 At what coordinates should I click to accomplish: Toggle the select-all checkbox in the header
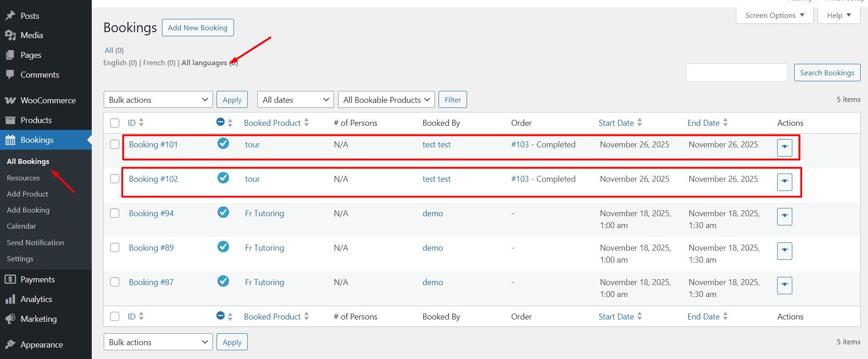point(115,123)
